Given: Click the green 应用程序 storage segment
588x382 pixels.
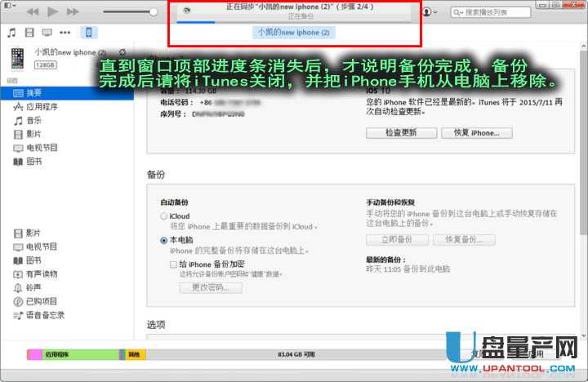Looking at the screenshot, I should [81, 354].
